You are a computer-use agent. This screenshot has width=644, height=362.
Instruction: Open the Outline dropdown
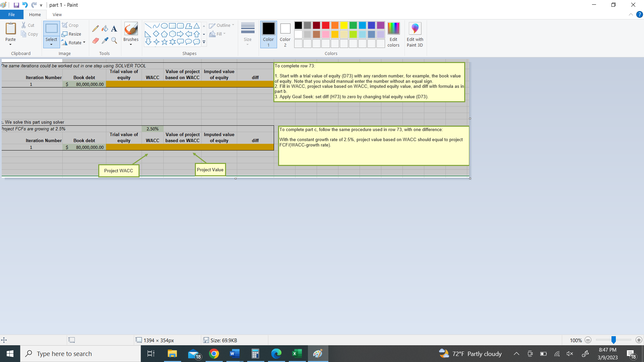(x=221, y=25)
